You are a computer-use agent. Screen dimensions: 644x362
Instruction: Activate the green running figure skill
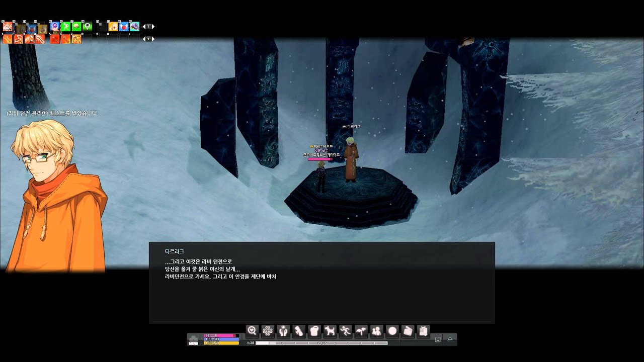coord(66,27)
